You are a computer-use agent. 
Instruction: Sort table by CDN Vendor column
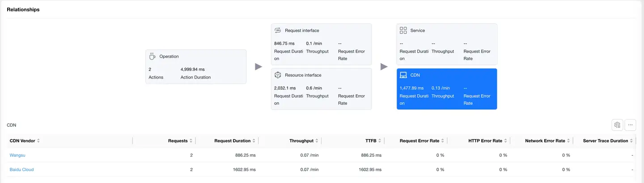38,141
